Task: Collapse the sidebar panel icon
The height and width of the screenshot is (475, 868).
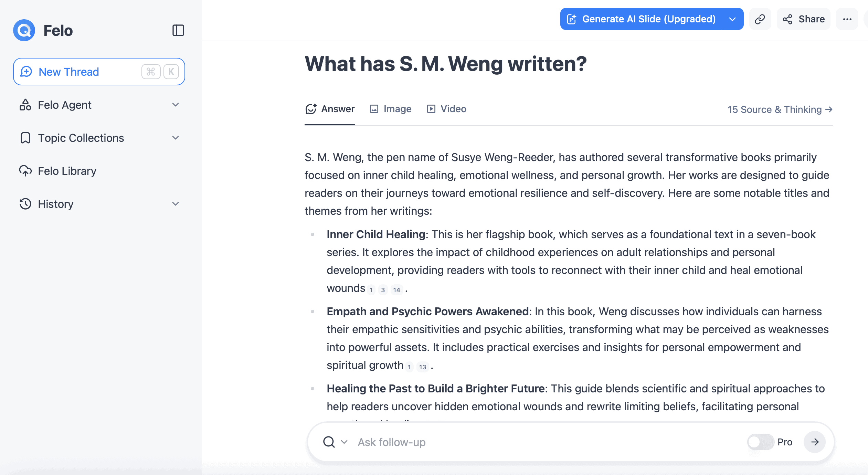Action: [178, 30]
